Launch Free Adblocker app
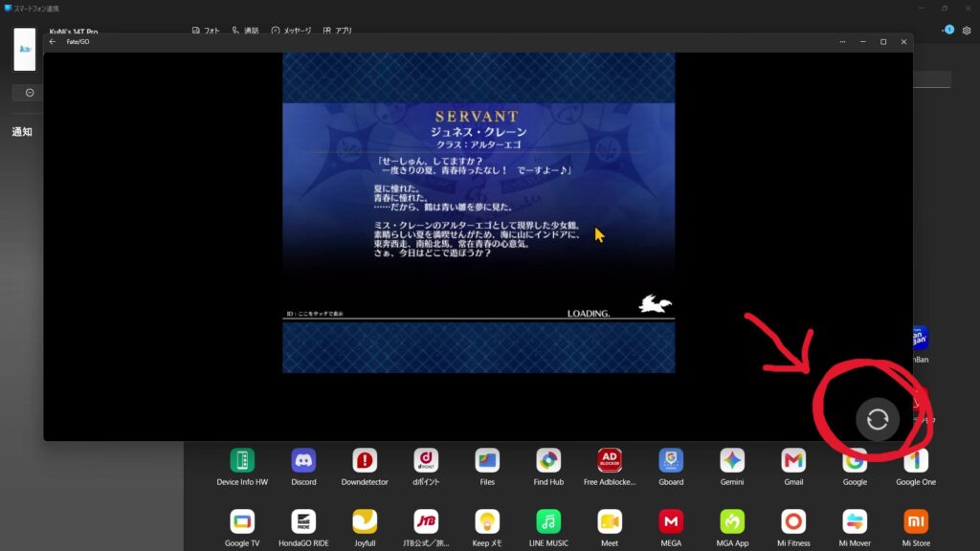980x551 pixels. click(x=610, y=467)
